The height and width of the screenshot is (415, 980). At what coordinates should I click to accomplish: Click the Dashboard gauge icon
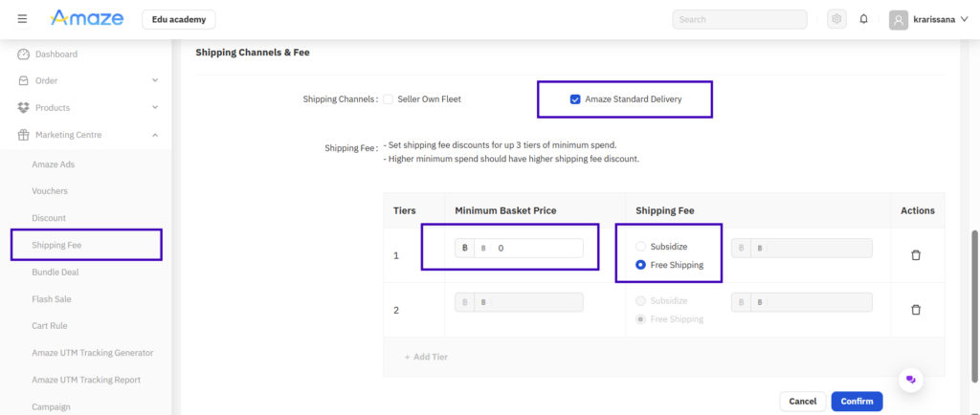coord(23,55)
